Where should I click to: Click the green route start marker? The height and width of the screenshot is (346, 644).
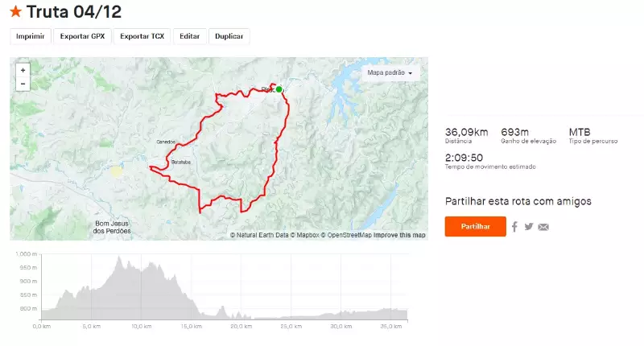(x=279, y=89)
